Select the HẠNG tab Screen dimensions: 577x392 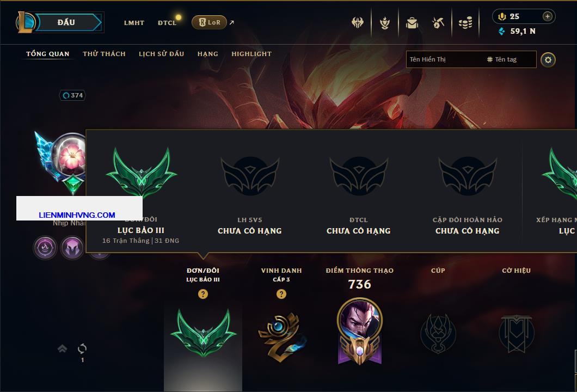pyautogui.click(x=207, y=54)
